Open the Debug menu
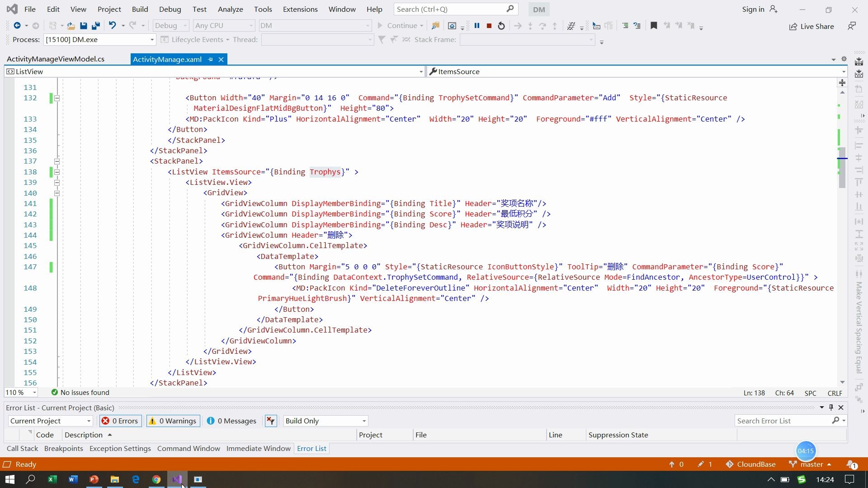The image size is (868, 488). [170, 9]
